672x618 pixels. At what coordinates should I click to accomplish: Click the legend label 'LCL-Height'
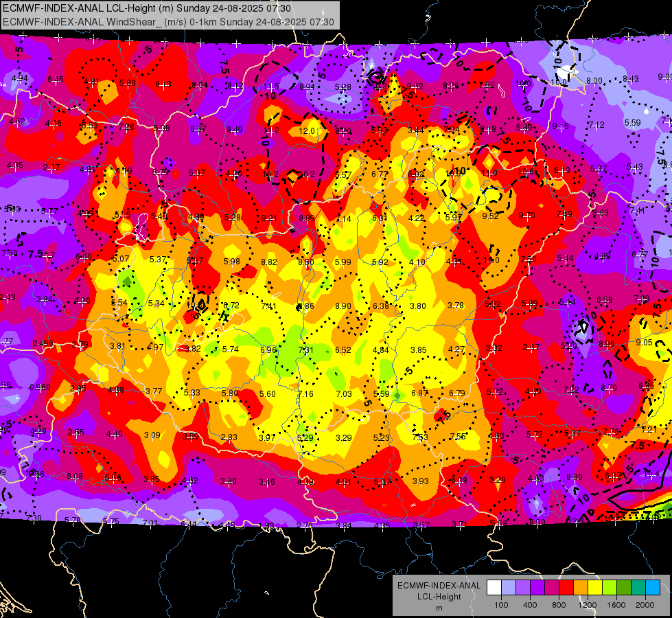pos(439,597)
